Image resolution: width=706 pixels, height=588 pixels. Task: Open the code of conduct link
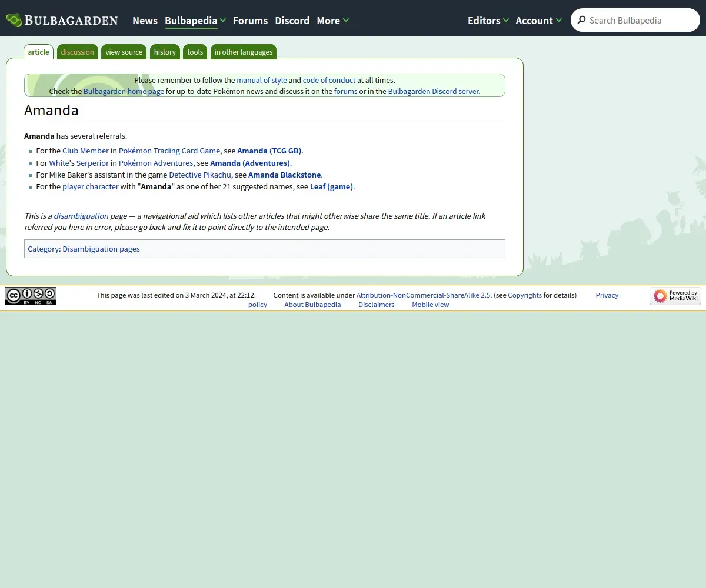[329, 80]
